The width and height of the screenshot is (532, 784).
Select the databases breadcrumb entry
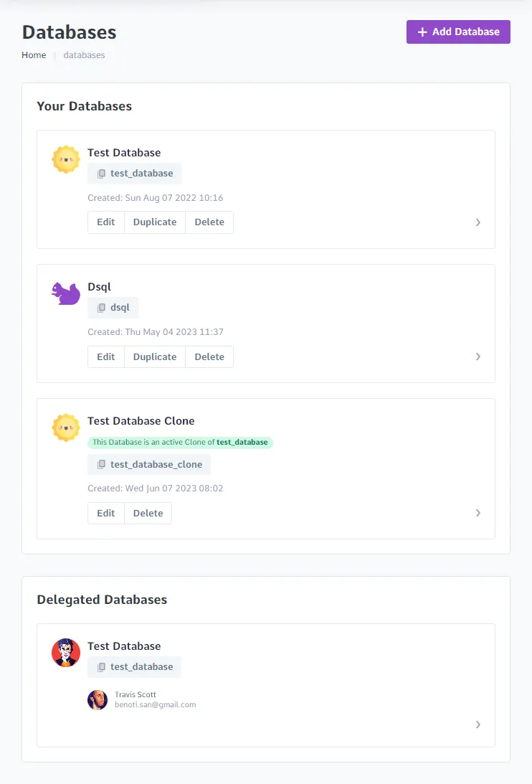[84, 55]
